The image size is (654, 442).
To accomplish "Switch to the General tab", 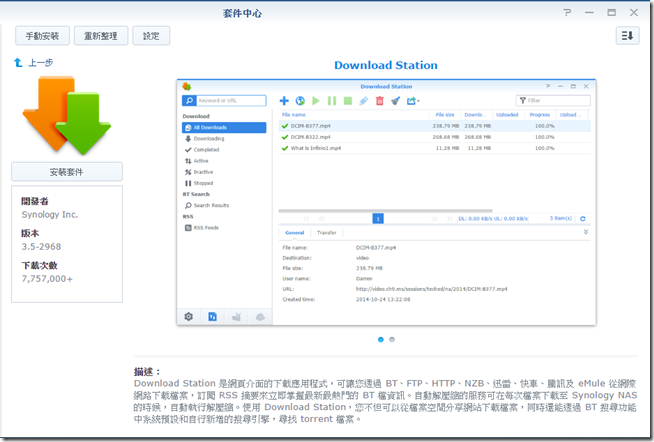I will point(294,233).
